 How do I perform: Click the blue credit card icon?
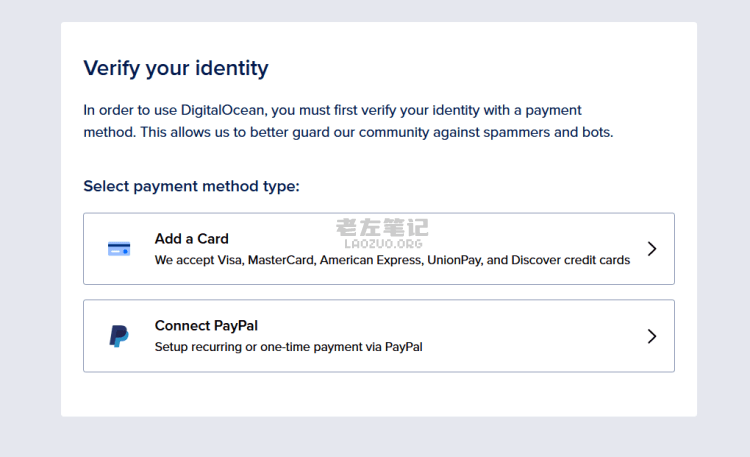(119, 249)
